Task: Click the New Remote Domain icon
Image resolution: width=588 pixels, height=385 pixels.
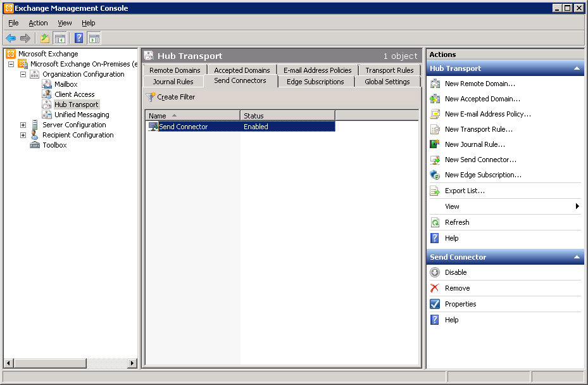Action: pos(435,84)
